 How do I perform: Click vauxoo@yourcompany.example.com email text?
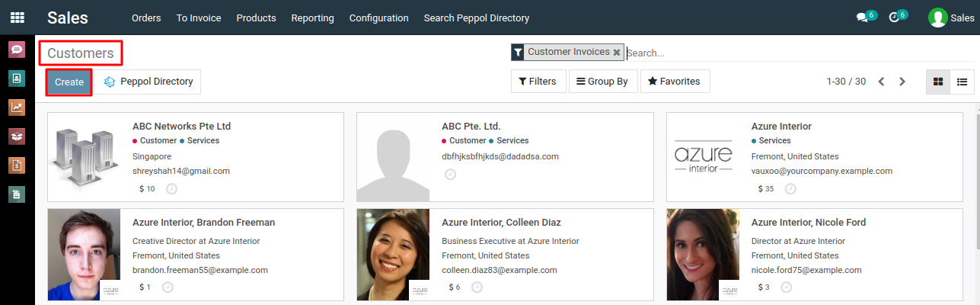[822, 171]
